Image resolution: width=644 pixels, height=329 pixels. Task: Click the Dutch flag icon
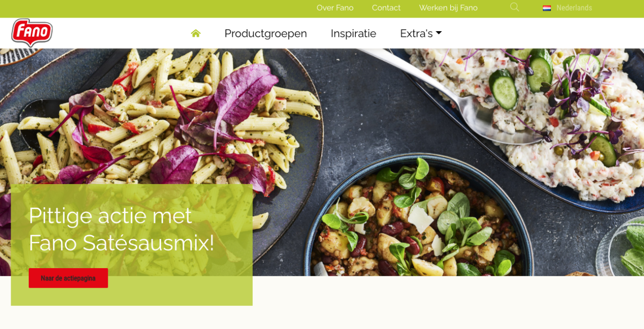point(547,8)
